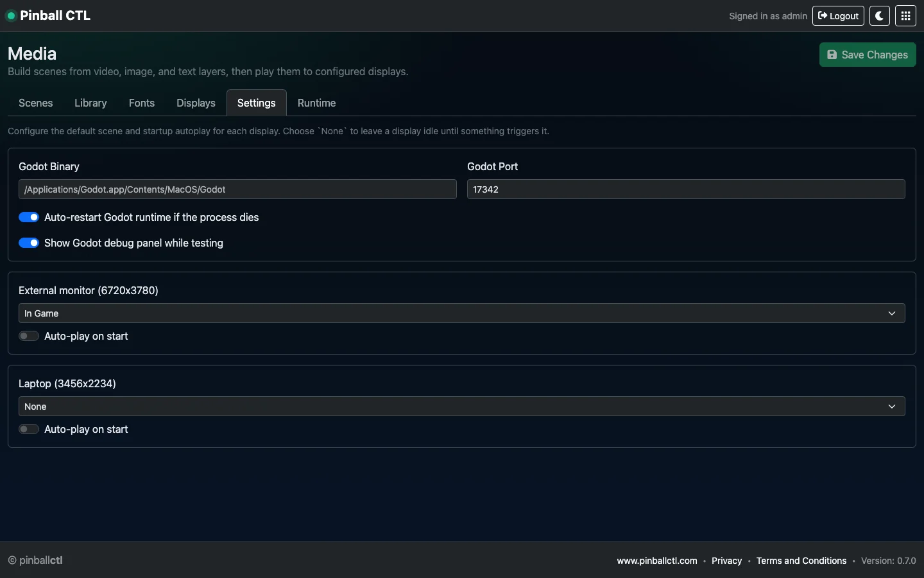Turn off Show Godot debug panel while testing
This screenshot has height=578, width=924.
tap(29, 243)
